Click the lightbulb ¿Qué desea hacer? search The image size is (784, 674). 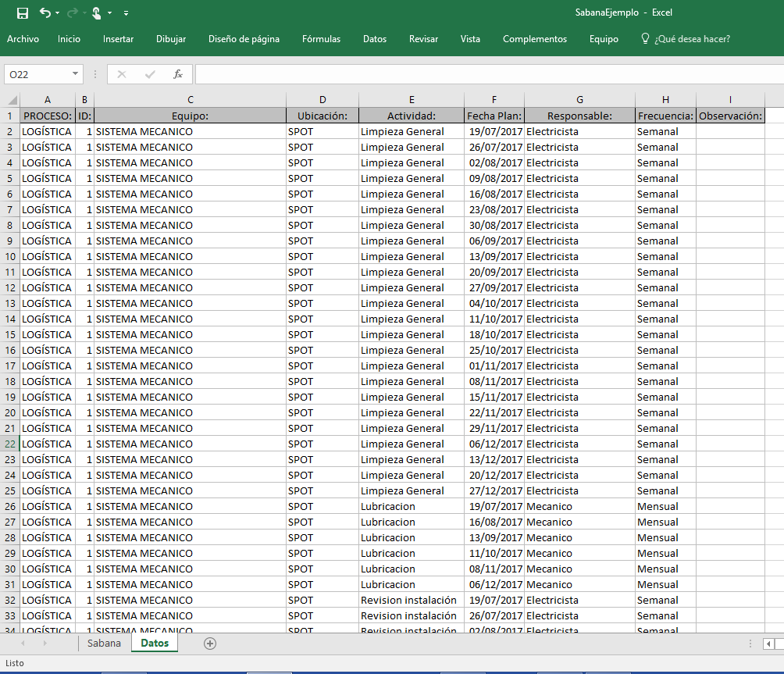685,39
